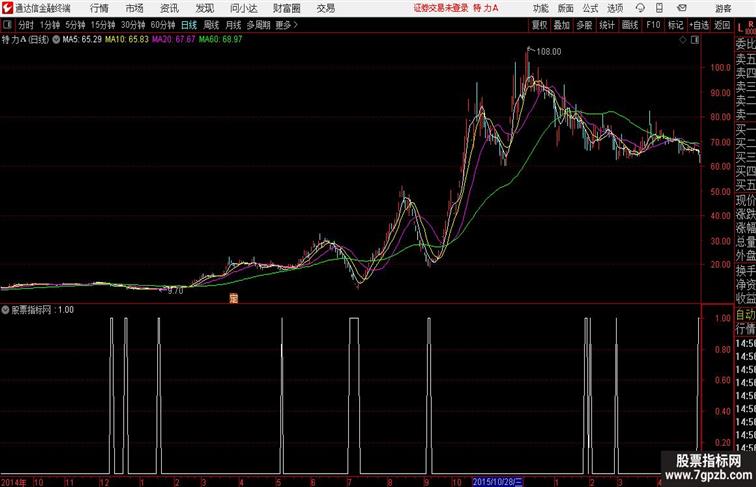Expand the 特力A (日线) indicator dropdown arrow
Screen dimensions: 756x487
click(56, 40)
